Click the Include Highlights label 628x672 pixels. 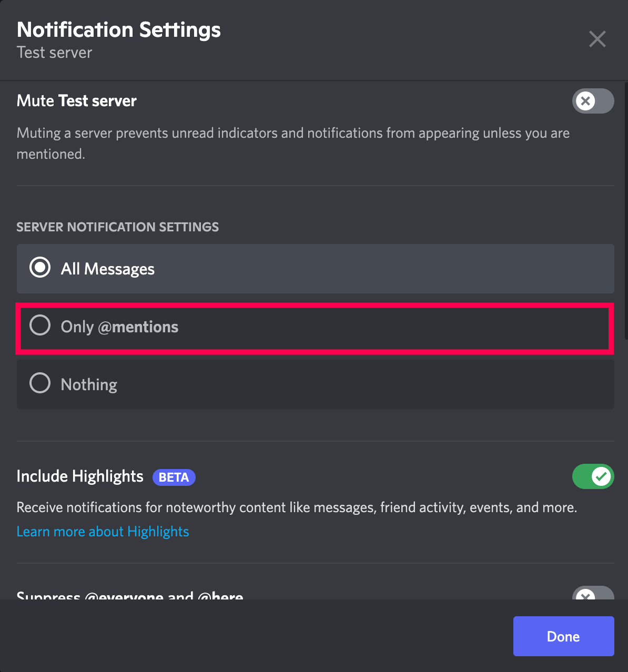(x=80, y=476)
